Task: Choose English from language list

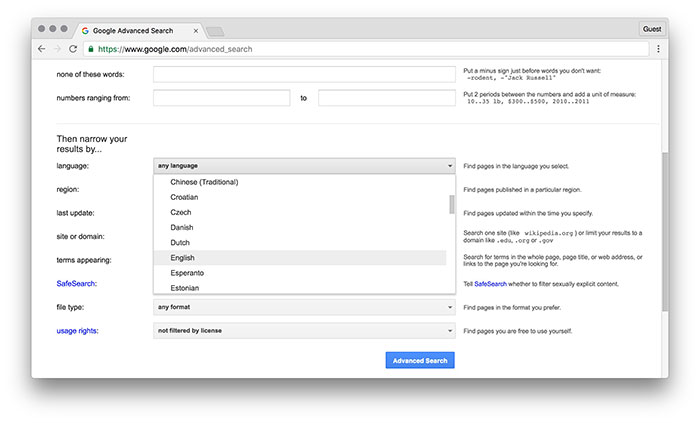Action: pos(300,258)
